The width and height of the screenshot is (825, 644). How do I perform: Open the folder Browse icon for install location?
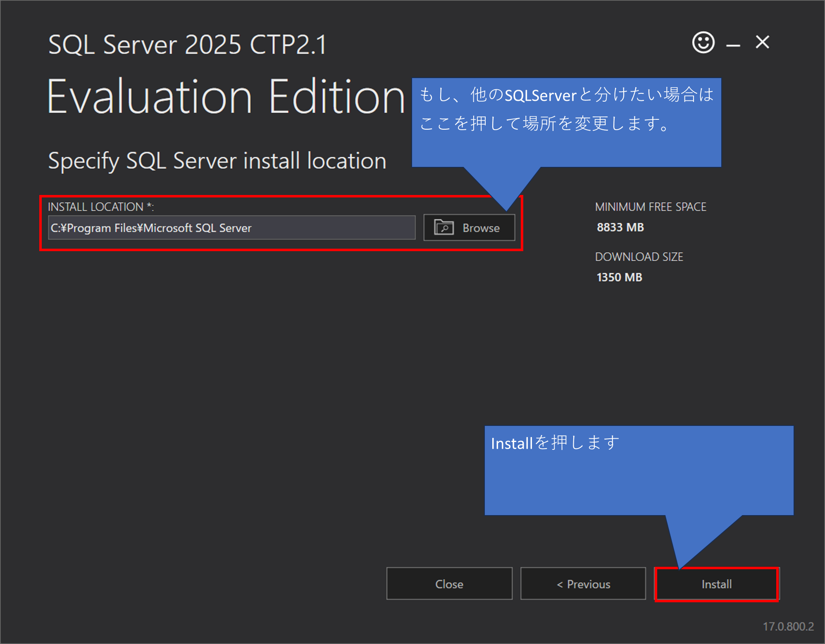click(x=469, y=227)
